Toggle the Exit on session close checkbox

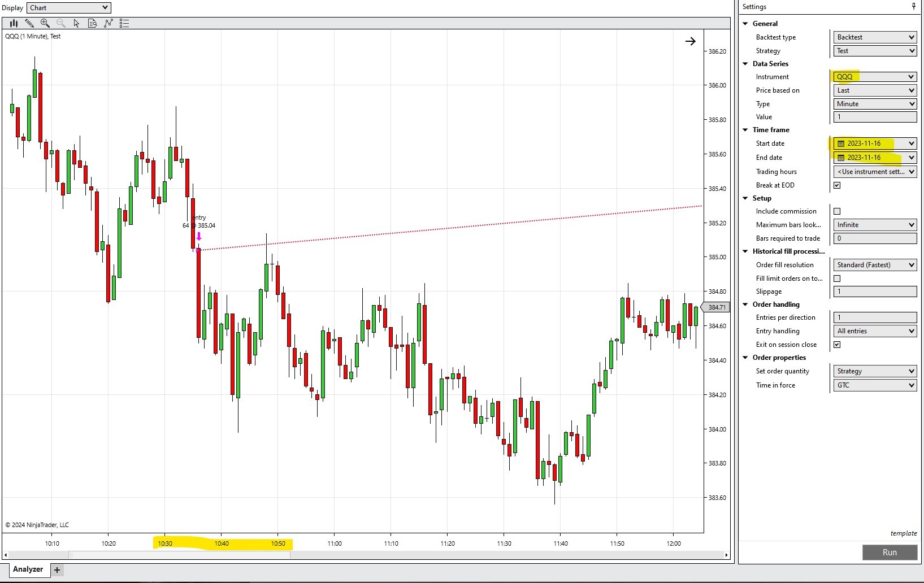pos(837,345)
